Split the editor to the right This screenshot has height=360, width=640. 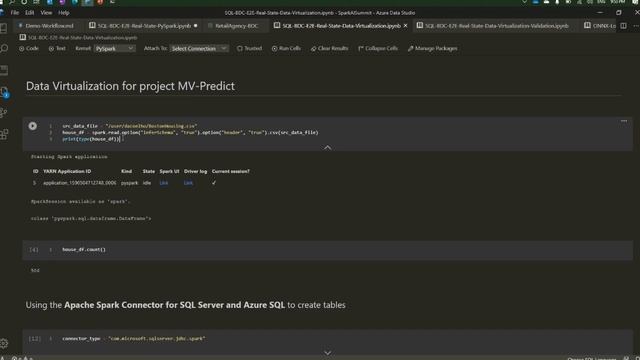pyautogui.click(x=623, y=26)
